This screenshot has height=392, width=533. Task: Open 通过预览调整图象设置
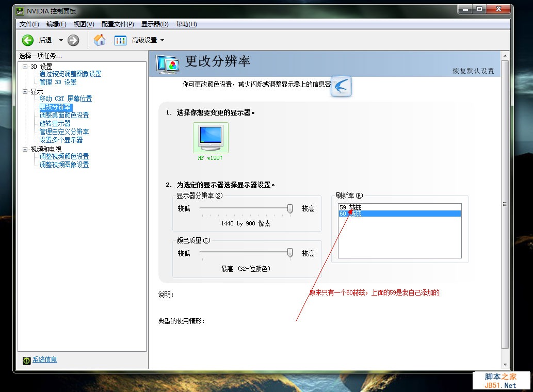point(70,74)
